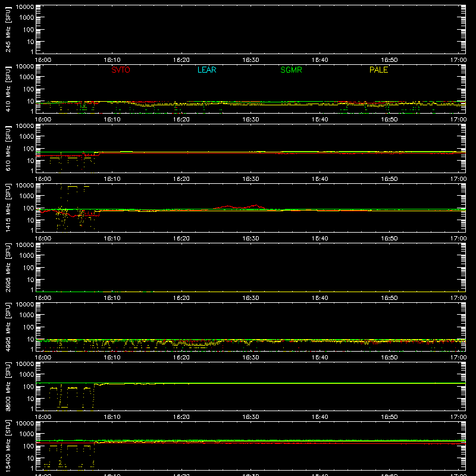The image size is (476, 476).
Task: Select the 410 MHz [SFU] axis title
Action: click(x=8, y=89)
